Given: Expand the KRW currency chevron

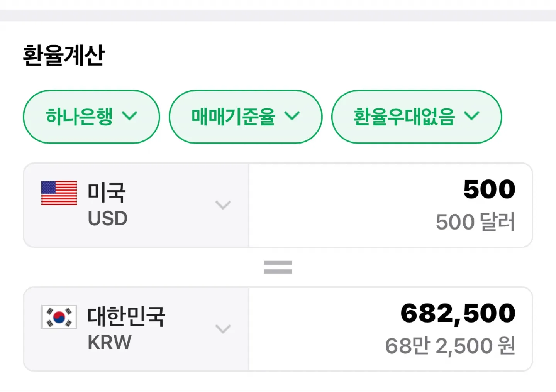Looking at the screenshot, I should [223, 329].
